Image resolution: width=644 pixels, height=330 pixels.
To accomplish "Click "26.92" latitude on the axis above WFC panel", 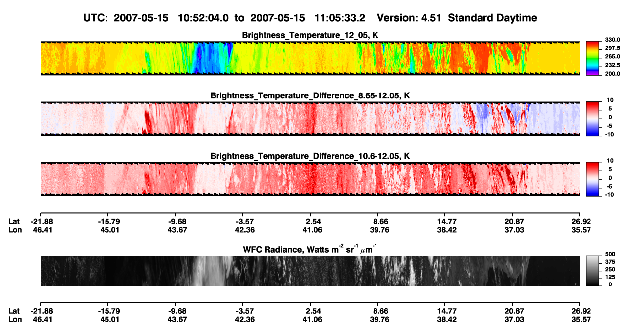I will click(x=581, y=222).
